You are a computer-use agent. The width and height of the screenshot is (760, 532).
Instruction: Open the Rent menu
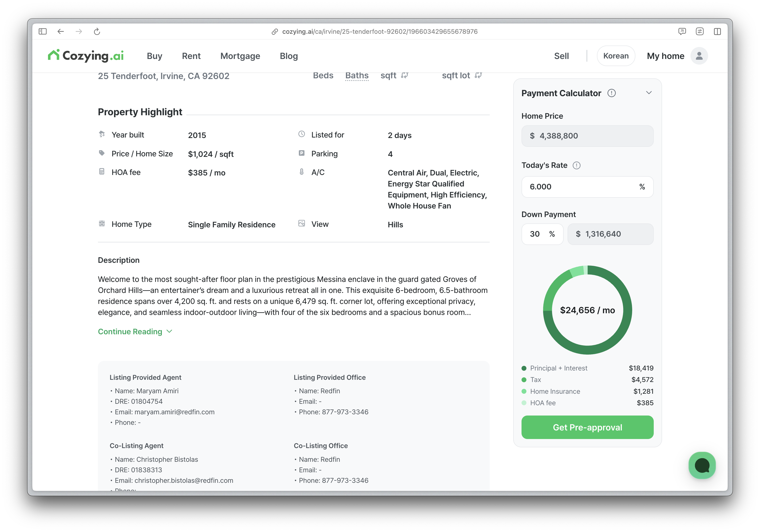pos(191,56)
